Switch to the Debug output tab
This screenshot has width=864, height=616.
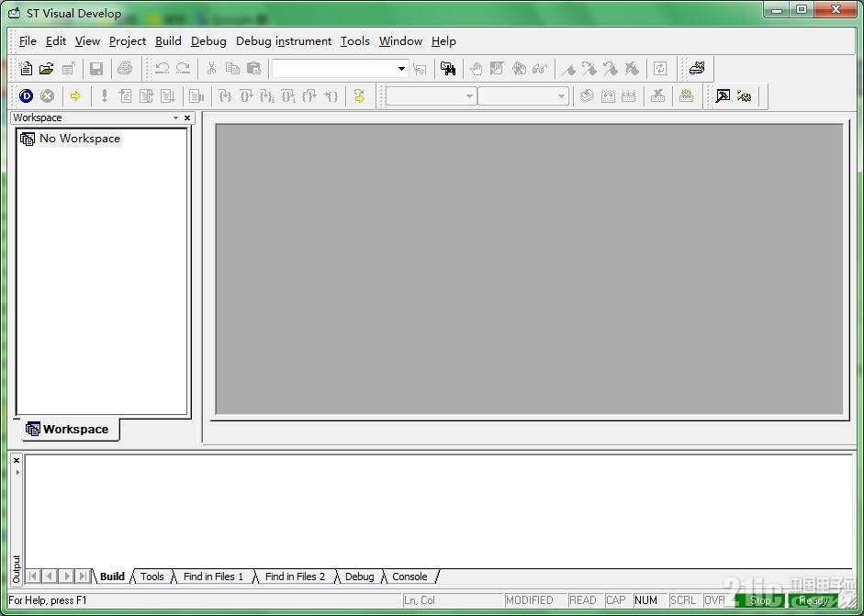coord(359,577)
